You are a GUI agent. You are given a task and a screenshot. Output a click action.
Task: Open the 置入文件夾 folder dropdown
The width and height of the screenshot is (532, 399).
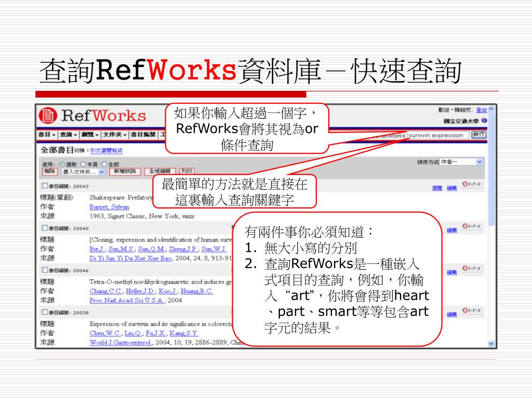[84, 171]
